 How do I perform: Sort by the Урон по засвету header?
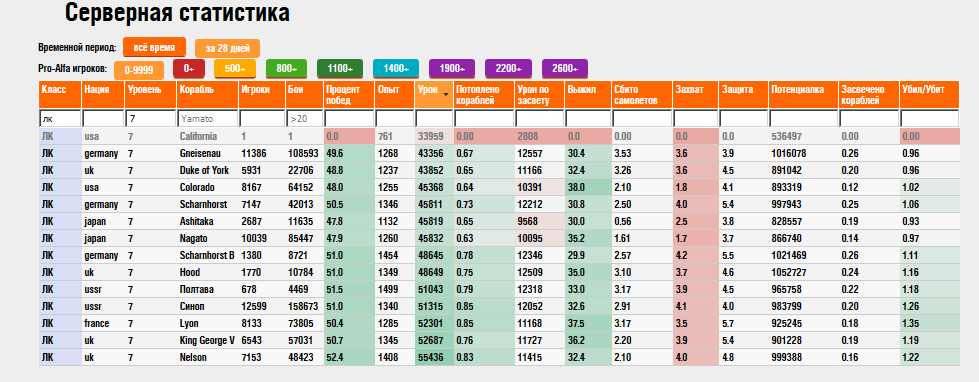539,94
